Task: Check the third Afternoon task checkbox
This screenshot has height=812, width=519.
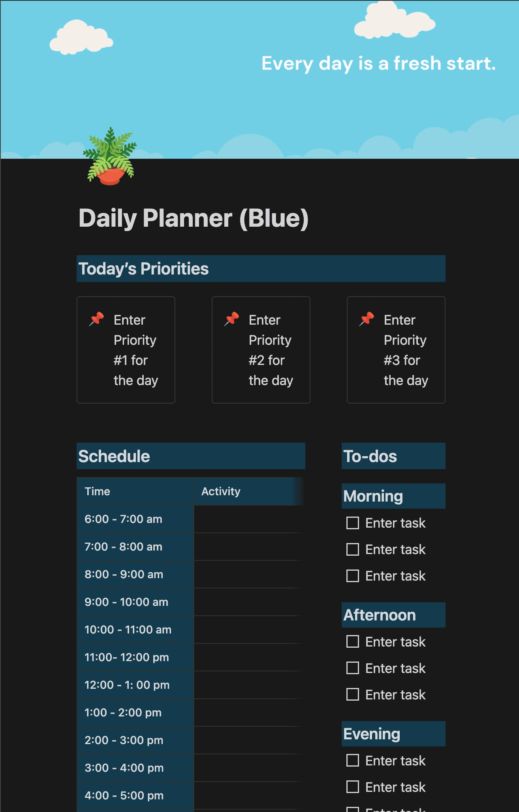Action: [352, 695]
